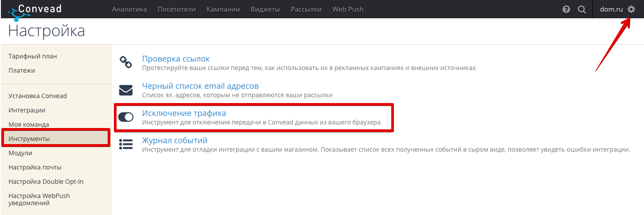The width and height of the screenshot is (644, 215).
Task: Open the help question mark icon
Action: click(x=566, y=9)
